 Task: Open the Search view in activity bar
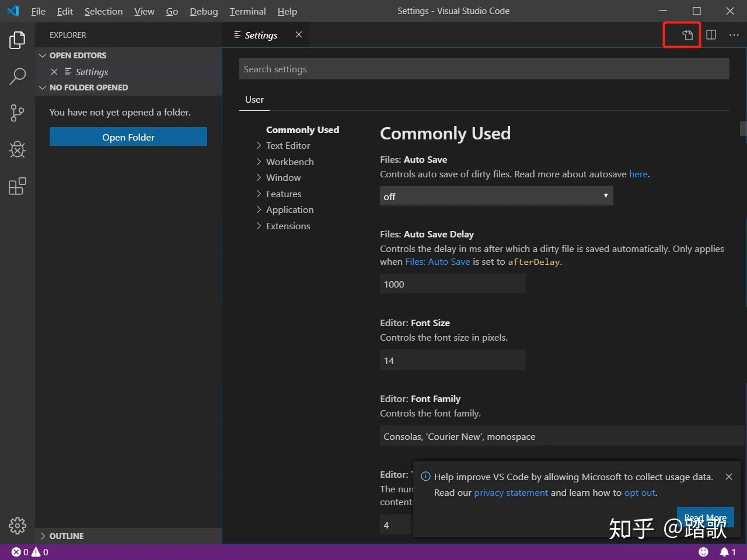18,76
